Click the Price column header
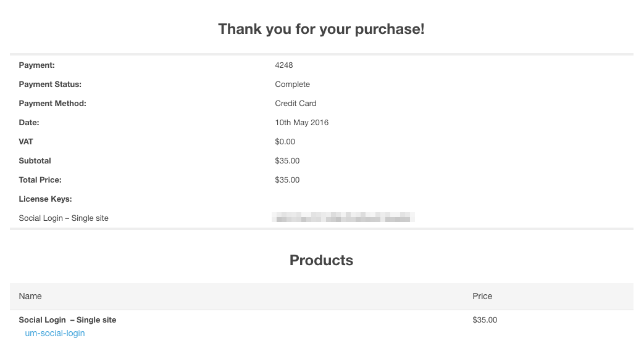The width and height of the screenshot is (644, 346). [x=482, y=296]
